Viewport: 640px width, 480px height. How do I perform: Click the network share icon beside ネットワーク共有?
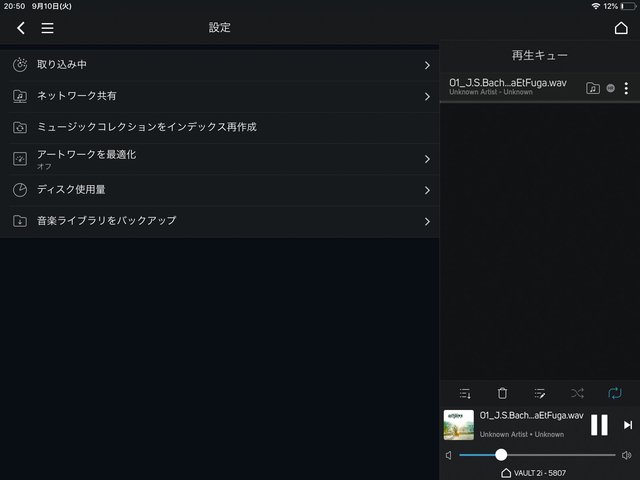point(20,96)
